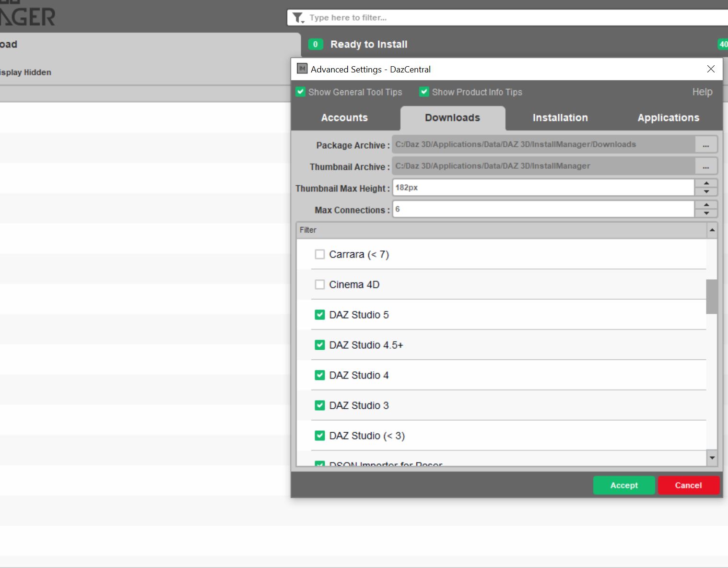Uncheck the DAZ Studio 3 filter
The width and height of the screenshot is (728, 568).
click(320, 405)
